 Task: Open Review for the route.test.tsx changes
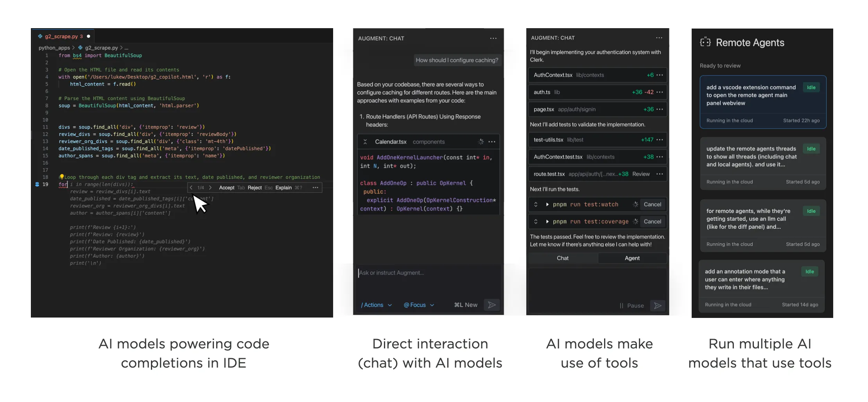click(x=640, y=174)
